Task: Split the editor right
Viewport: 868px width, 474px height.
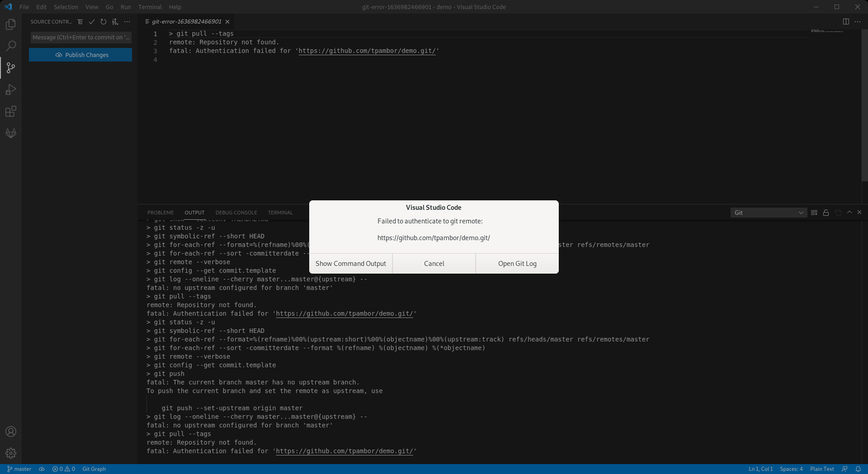Action: pyautogui.click(x=846, y=22)
